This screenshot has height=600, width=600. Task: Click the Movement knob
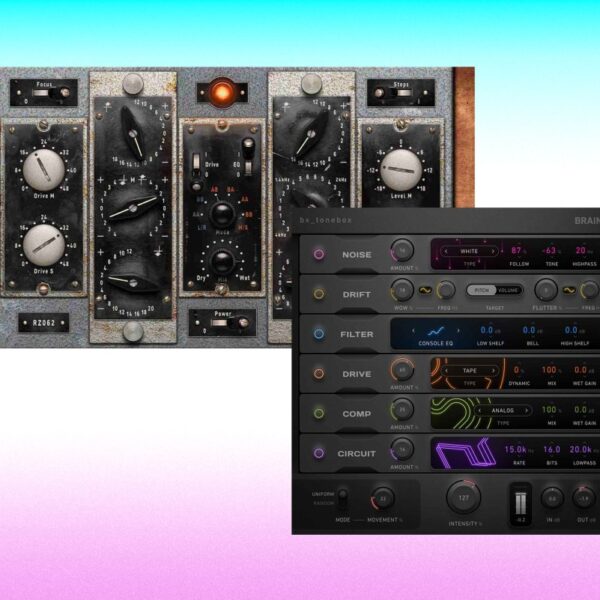click(383, 498)
